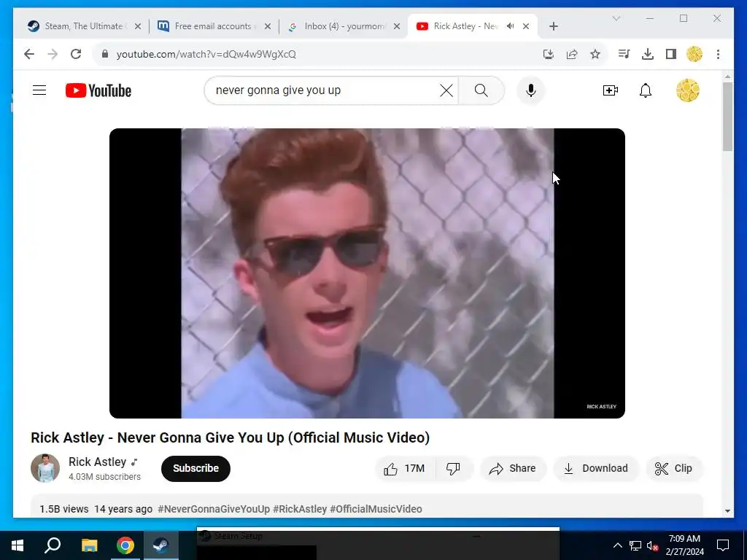The image size is (747, 560).
Task: Open a new Chrome tab
Action: (553, 26)
